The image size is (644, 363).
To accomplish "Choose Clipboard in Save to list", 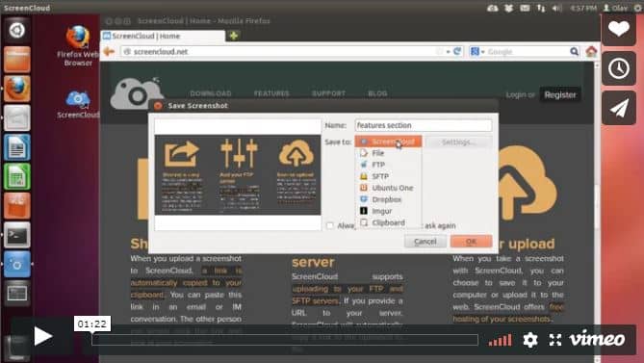I will (389, 222).
